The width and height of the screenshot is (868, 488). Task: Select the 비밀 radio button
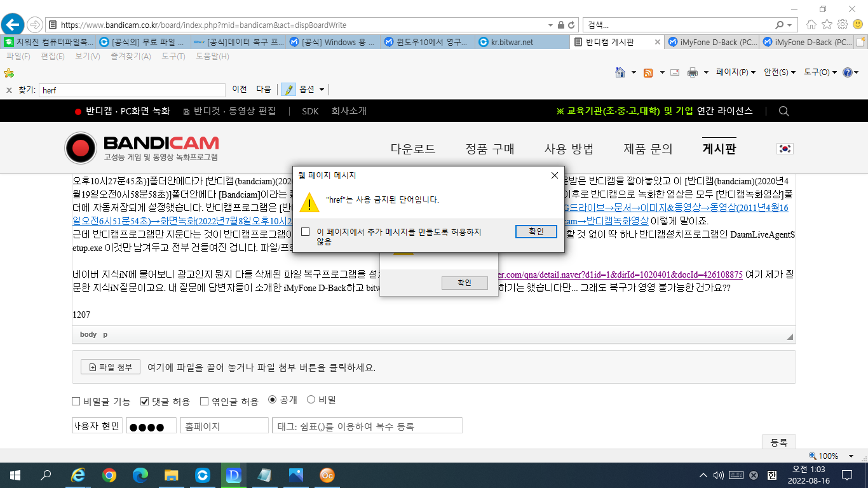[x=311, y=400]
